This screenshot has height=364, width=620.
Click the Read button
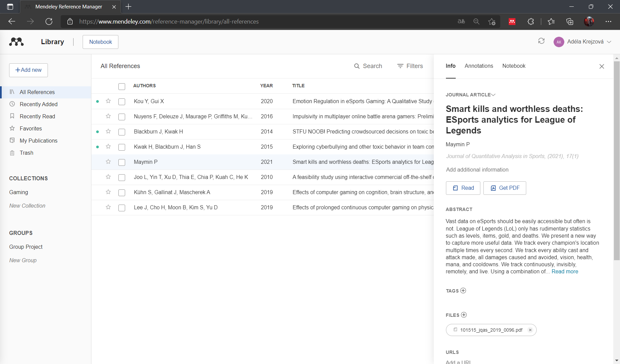[x=463, y=188]
